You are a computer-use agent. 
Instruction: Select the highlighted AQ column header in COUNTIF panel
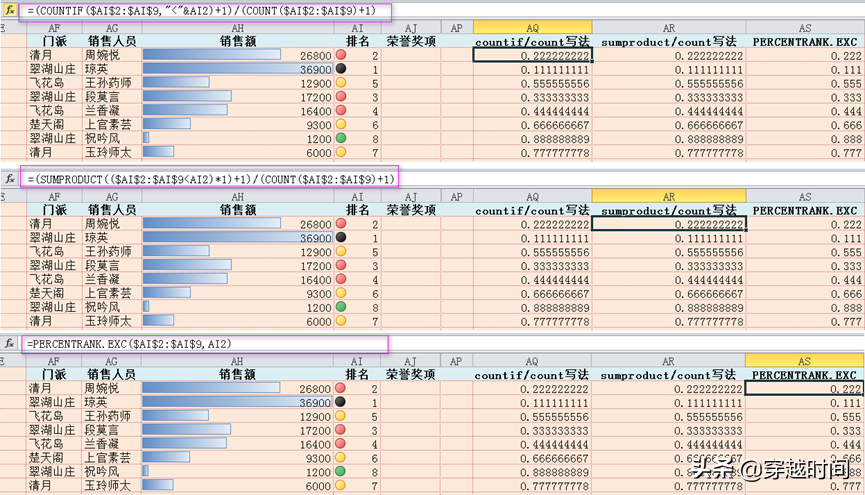tap(532, 27)
